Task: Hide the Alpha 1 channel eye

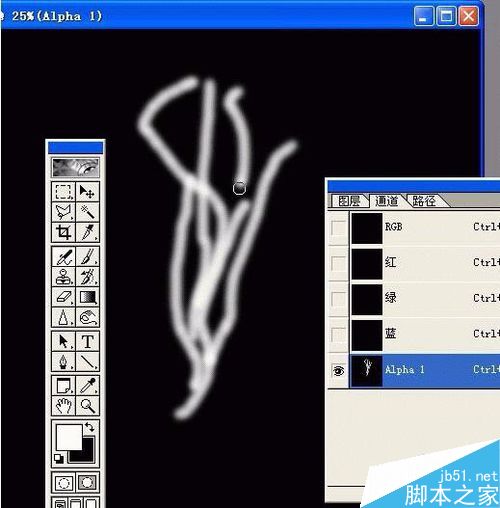Action: tap(338, 370)
